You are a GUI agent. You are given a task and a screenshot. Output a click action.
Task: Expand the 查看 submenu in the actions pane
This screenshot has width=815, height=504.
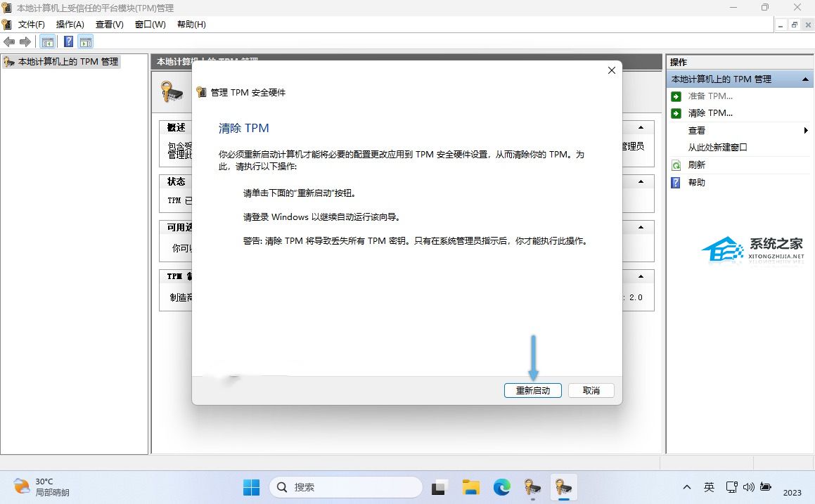806,130
